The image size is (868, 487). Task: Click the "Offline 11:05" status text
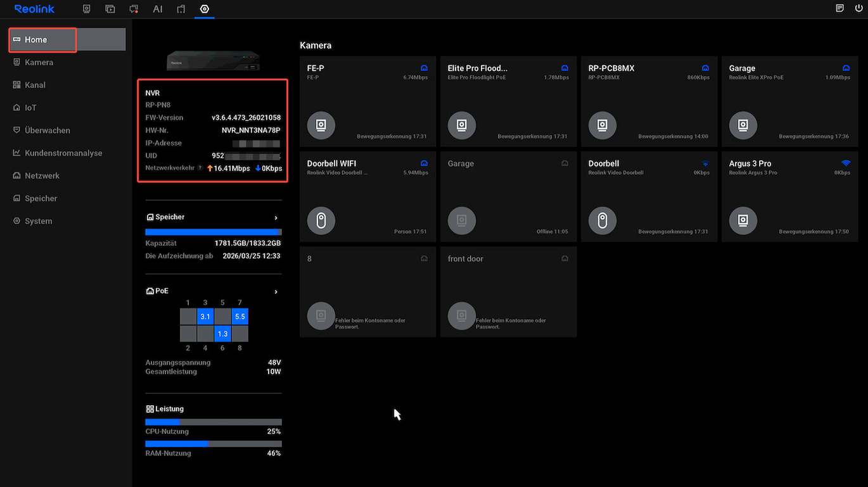point(552,232)
